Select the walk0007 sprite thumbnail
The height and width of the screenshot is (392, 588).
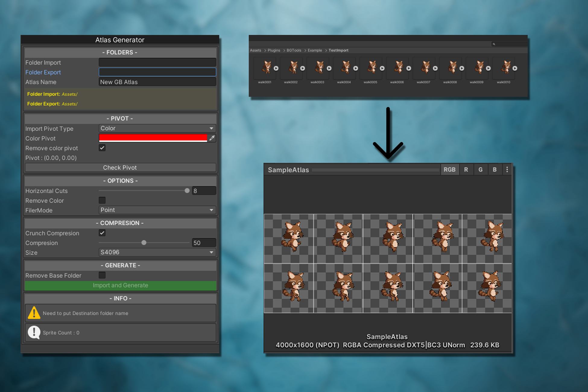tap(425, 68)
